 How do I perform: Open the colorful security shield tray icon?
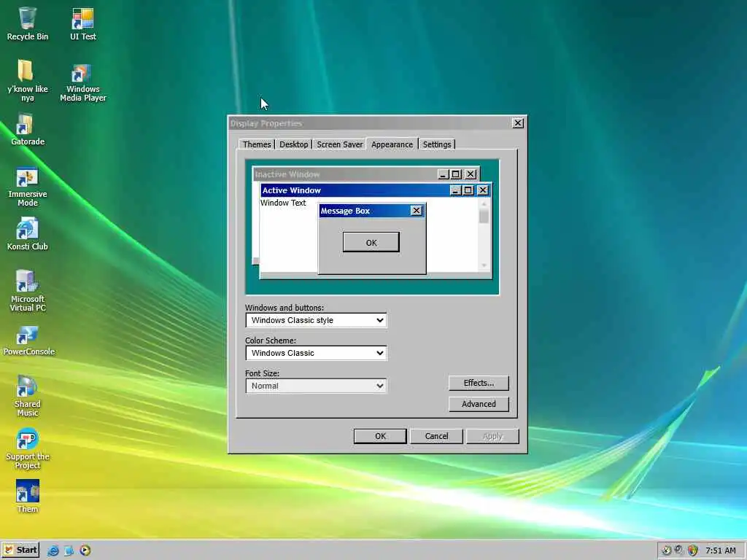(x=693, y=551)
